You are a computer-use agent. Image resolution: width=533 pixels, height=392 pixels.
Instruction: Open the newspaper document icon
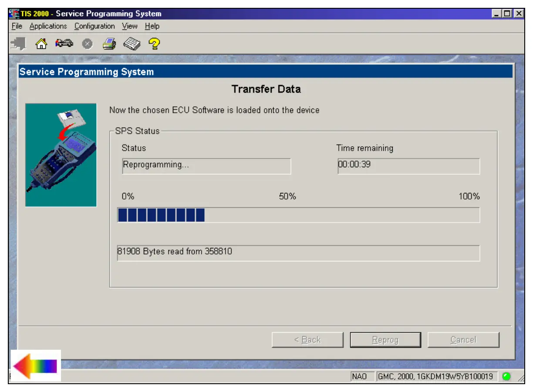[x=132, y=44]
